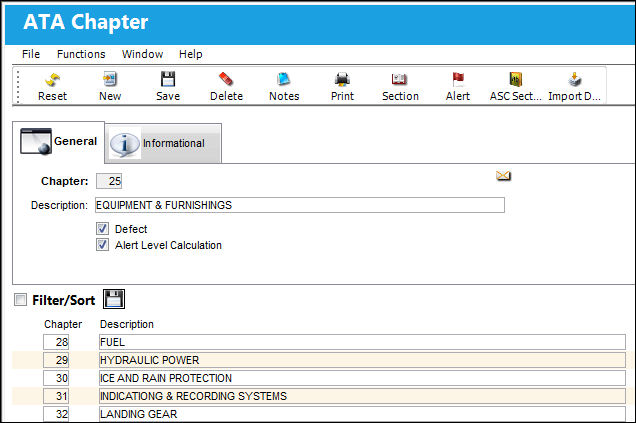Click chapter number 28 cell

[56, 342]
